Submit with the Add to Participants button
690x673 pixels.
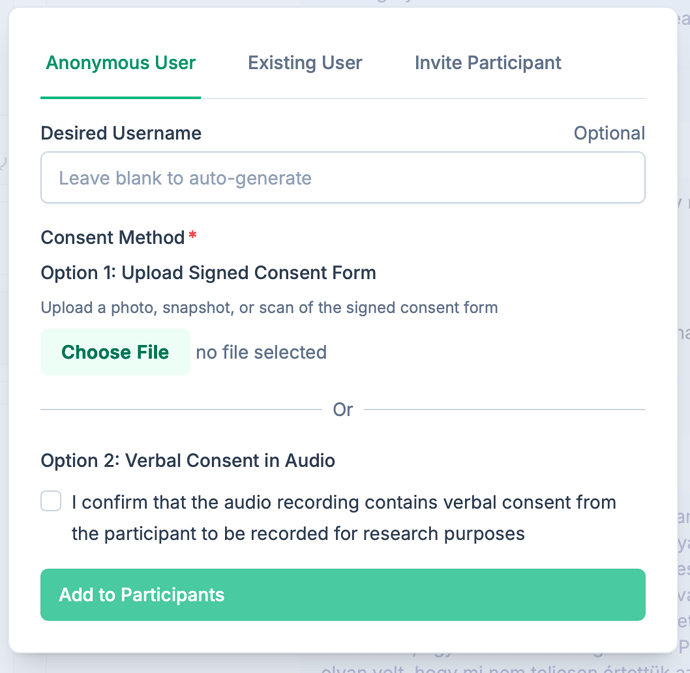(x=343, y=595)
